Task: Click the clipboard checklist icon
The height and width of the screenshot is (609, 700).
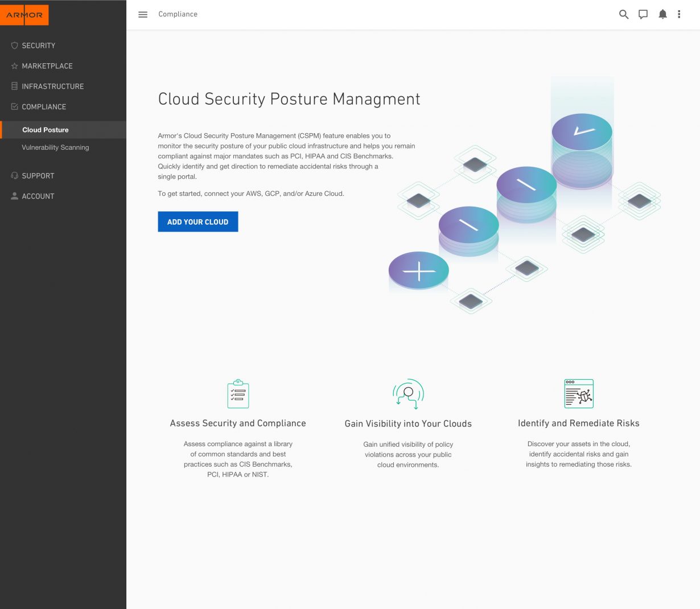Action: click(x=238, y=394)
